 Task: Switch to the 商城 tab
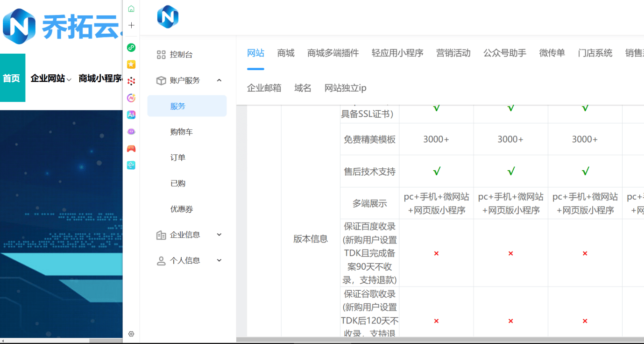tap(285, 53)
